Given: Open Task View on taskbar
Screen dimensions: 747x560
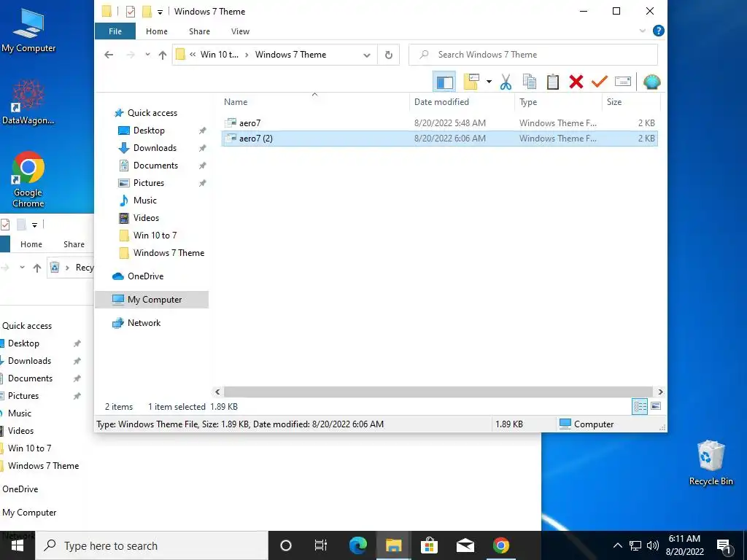Looking at the screenshot, I should 321,545.
